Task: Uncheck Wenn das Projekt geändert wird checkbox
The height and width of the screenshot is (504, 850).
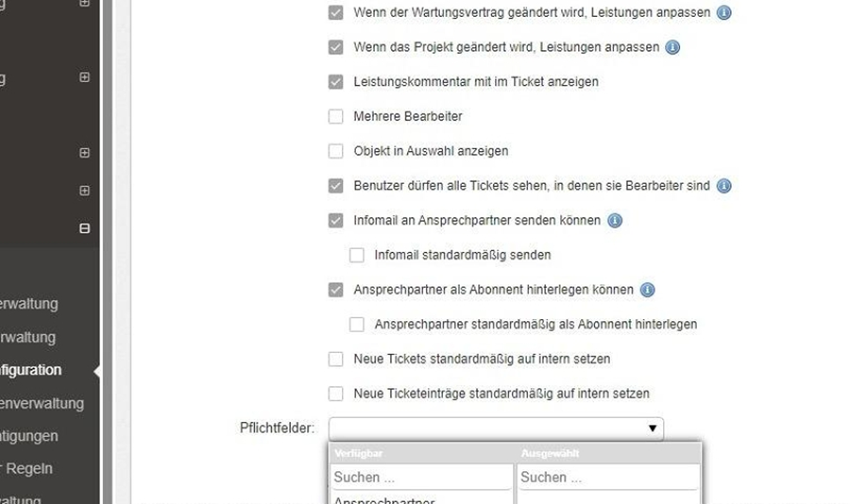Action: pos(335,47)
